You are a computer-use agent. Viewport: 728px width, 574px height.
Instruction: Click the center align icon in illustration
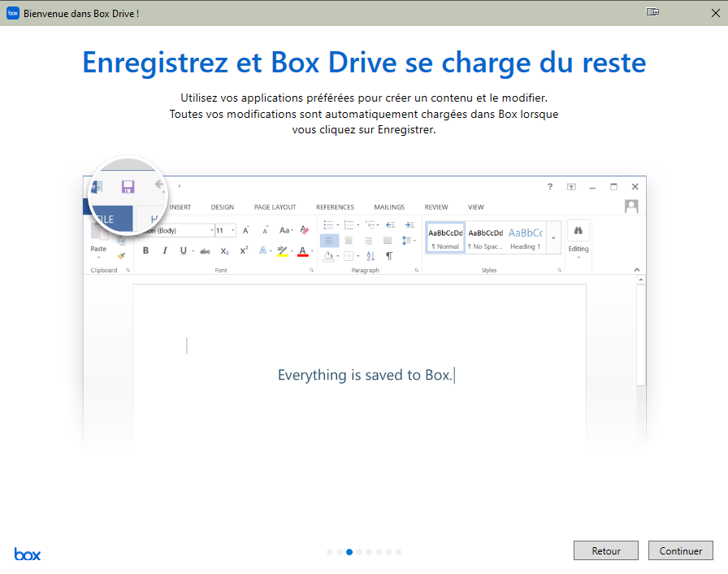349,241
